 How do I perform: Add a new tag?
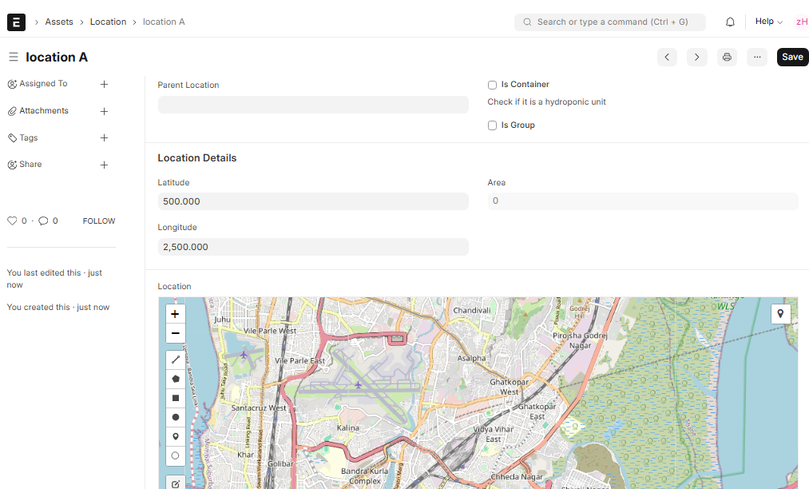[104, 138]
